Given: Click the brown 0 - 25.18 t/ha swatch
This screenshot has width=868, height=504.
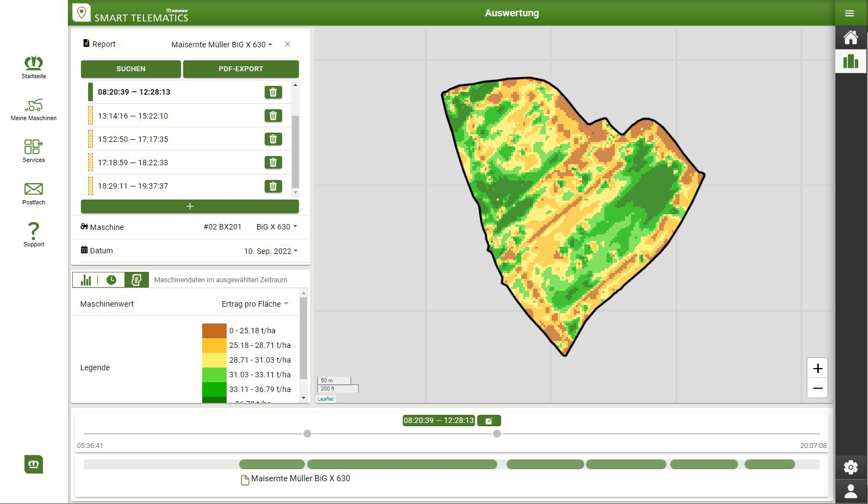Looking at the screenshot, I should (214, 331).
